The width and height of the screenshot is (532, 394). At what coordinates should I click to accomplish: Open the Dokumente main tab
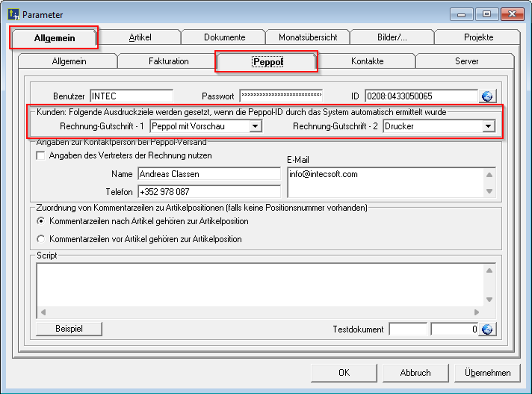pyautogui.click(x=224, y=37)
